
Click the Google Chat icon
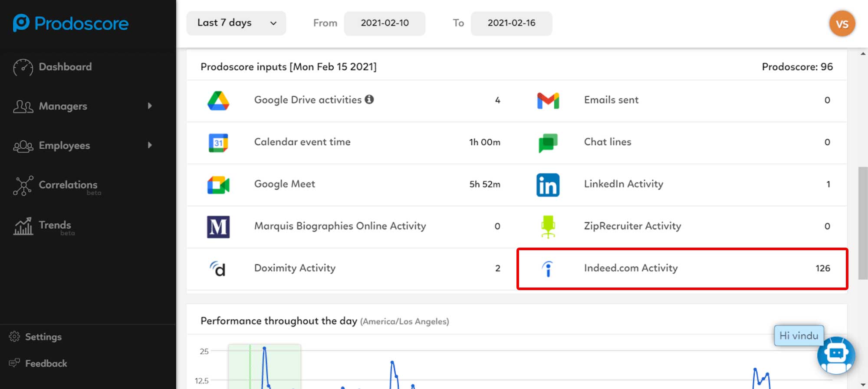pos(548,143)
